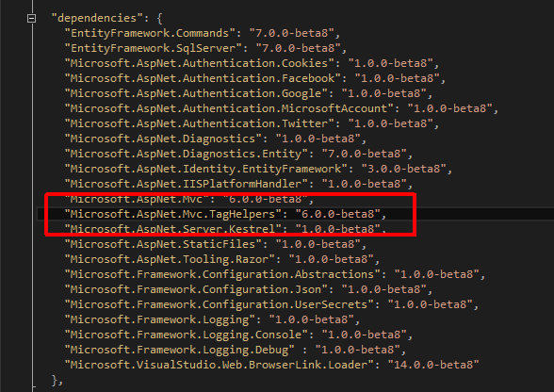Click the IISPlatformHandler version value
The height and width of the screenshot is (392, 554).
365,184
